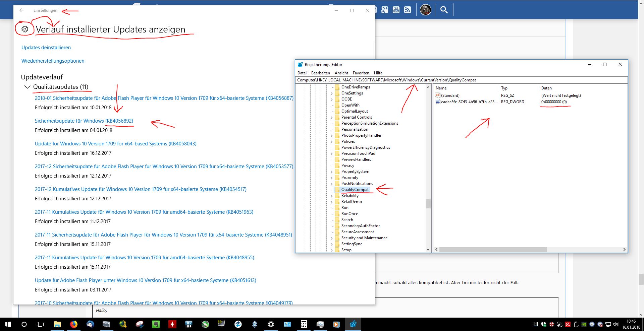Screen dimensions: 644x331
Task: Switch to Registry Editor taskbar icon
Action: pos(353,324)
